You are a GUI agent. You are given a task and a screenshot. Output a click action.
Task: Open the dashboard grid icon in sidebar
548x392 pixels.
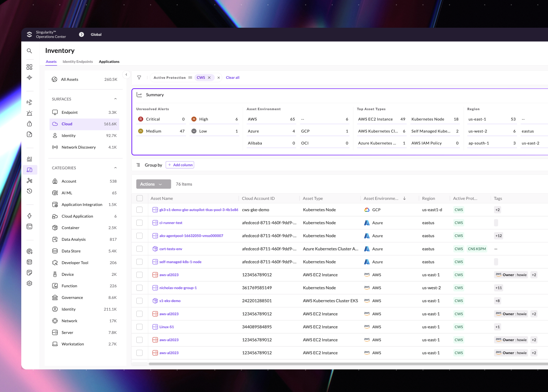point(29,67)
